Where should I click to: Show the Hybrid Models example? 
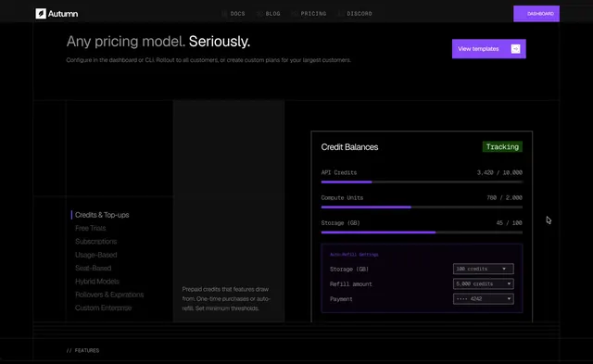[96, 282]
